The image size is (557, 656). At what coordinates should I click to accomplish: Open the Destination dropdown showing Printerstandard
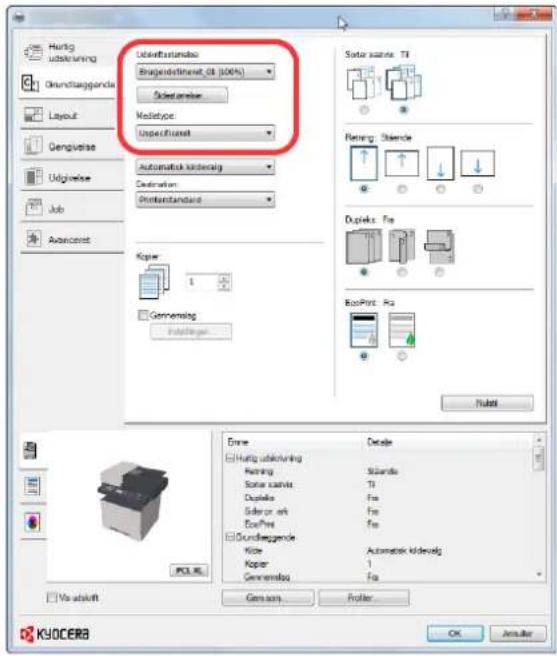pos(205,200)
